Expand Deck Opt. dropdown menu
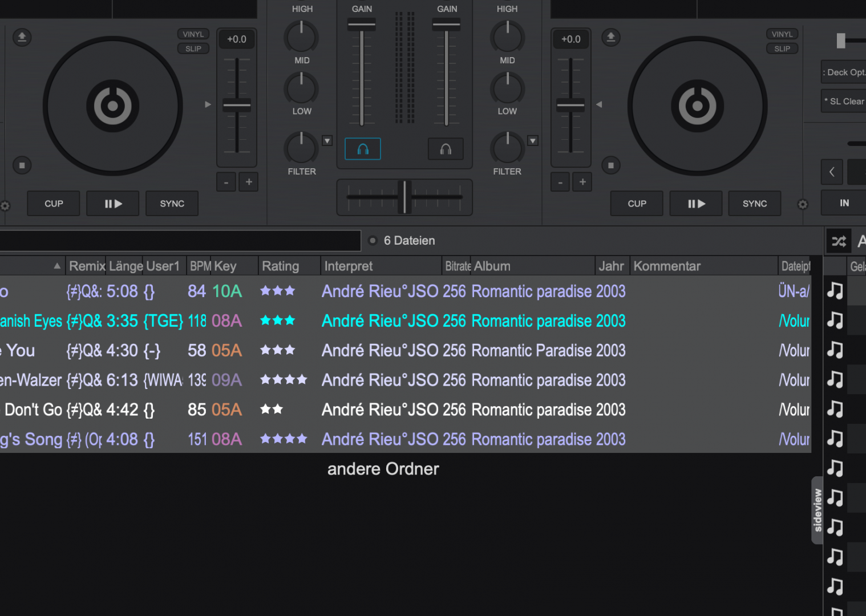Viewport: 866px width, 616px height. tap(844, 72)
